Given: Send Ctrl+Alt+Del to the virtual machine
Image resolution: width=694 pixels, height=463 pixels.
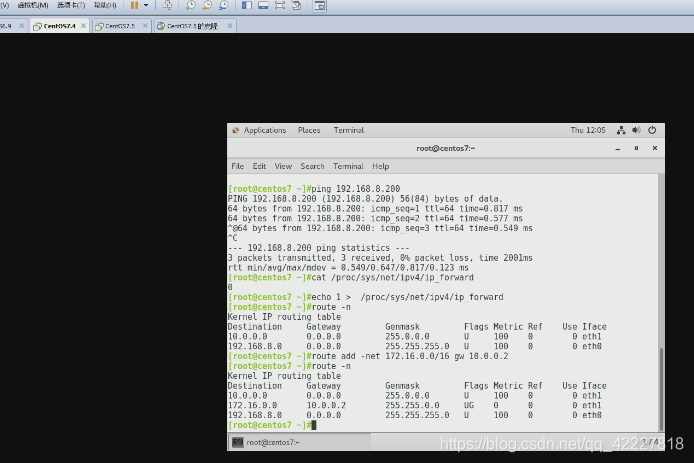Looking at the screenshot, I should [x=167, y=5].
